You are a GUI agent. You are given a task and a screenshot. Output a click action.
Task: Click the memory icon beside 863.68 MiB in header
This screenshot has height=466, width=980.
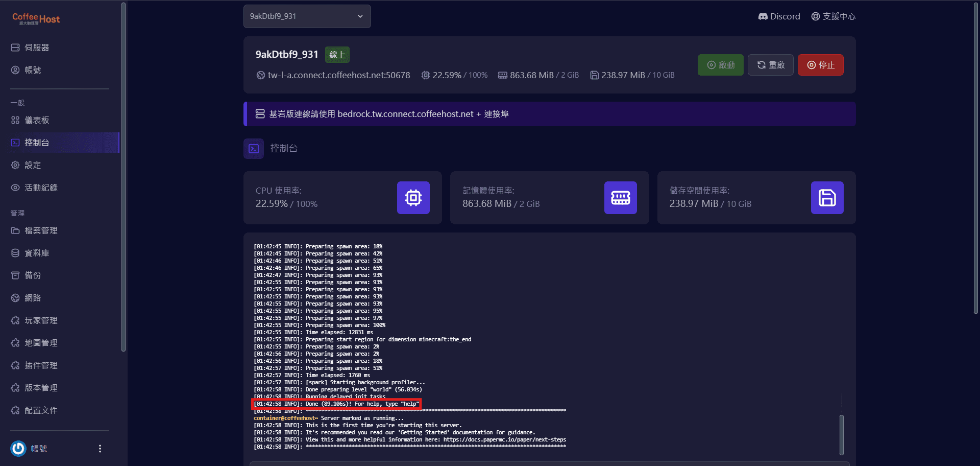pos(503,75)
